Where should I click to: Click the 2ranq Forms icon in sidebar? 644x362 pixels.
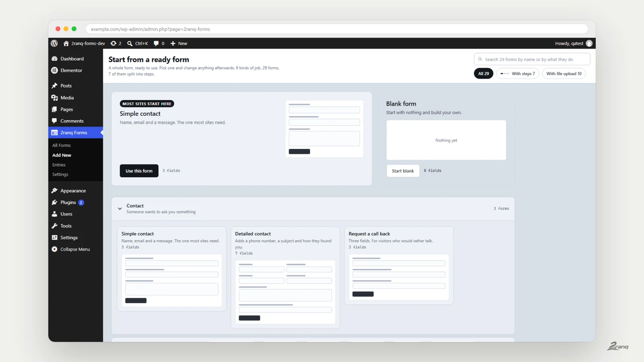[x=55, y=133]
